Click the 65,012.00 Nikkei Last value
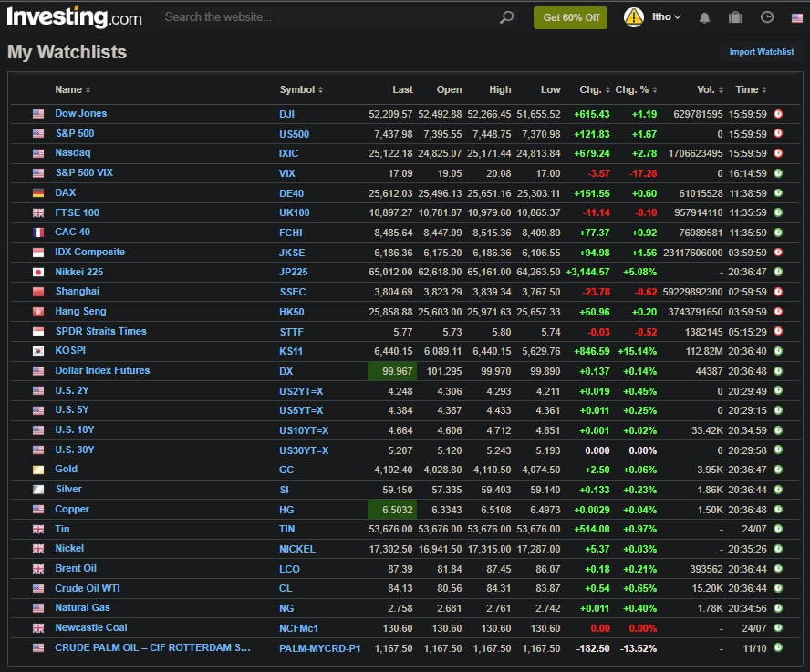 click(x=390, y=272)
